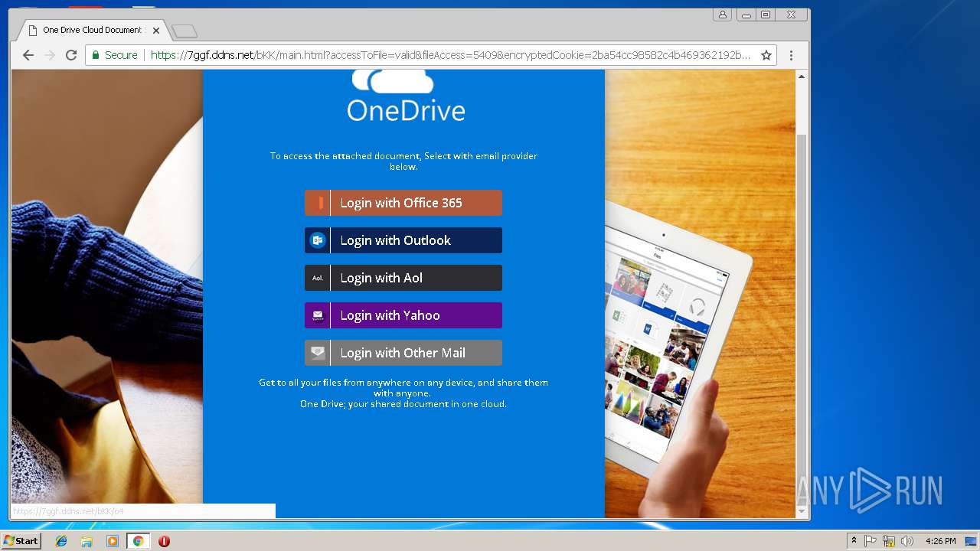Reload the page with the refresh icon
The image size is (980, 551).
[x=71, y=55]
